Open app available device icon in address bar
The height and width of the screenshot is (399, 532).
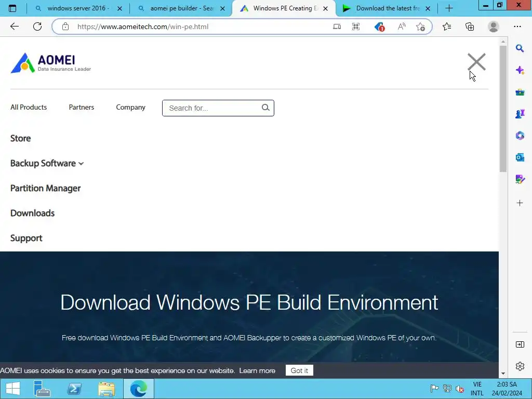[x=337, y=26]
